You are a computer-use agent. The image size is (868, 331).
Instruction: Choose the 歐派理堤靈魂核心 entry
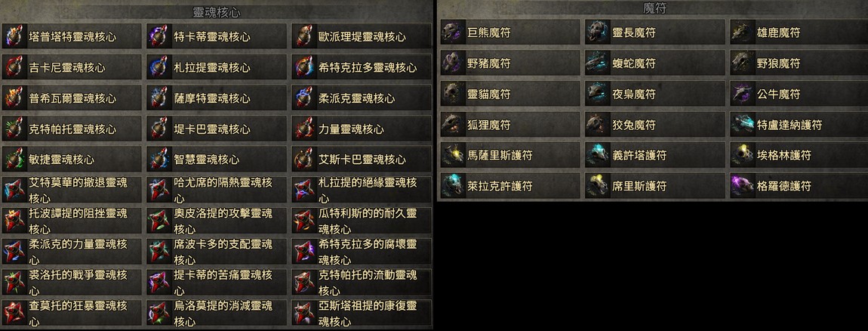[362, 36]
